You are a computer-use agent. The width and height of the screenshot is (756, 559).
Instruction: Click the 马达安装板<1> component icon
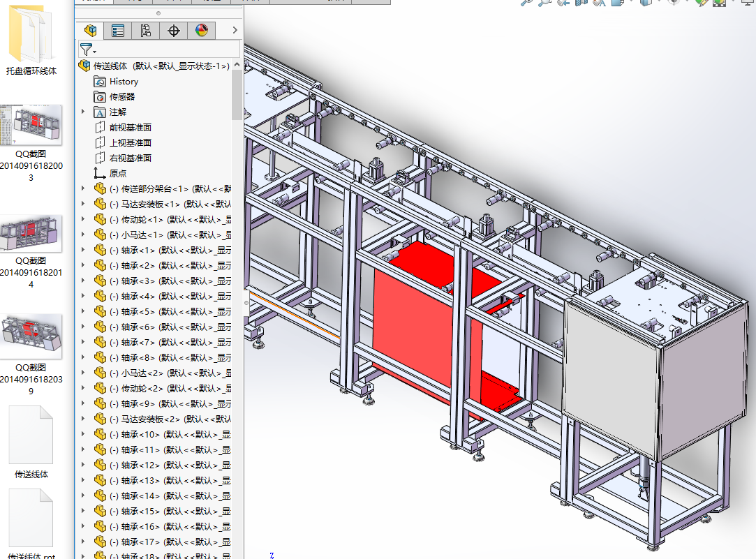[x=100, y=204]
